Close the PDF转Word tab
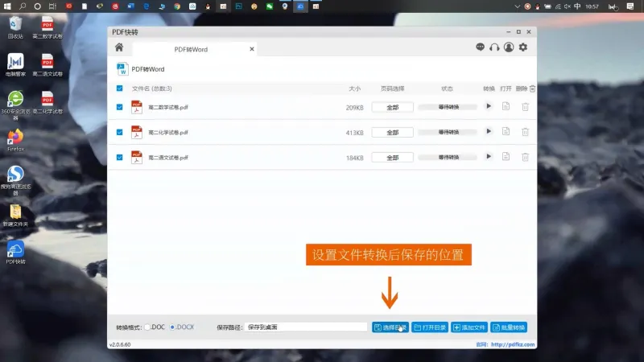This screenshot has width=644, height=362. [x=252, y=49]
